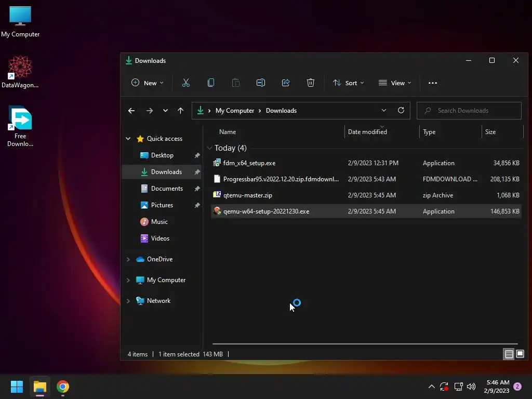Sort by the Name column header
Viewport: 532px width, 399px height.
coord(228,132)
